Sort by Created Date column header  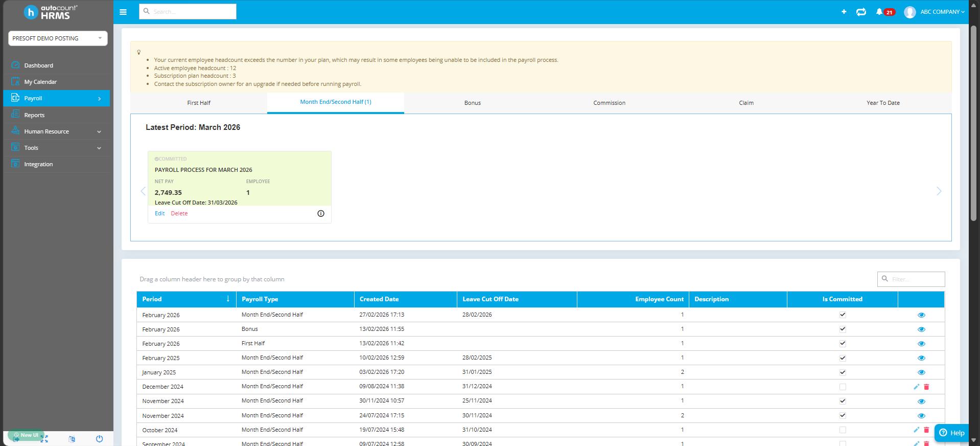pyautogui.click(x=406, y=299)
